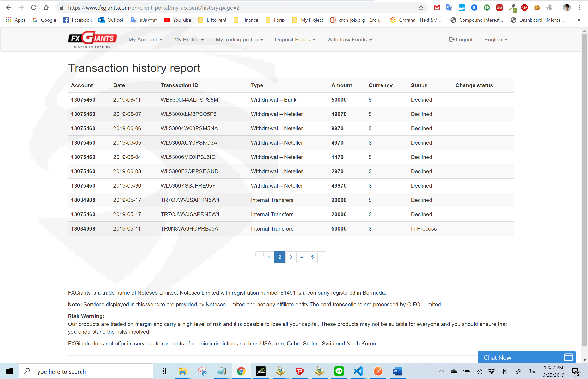
Task: Expand the My Profile menu
Action: point(189,40)
